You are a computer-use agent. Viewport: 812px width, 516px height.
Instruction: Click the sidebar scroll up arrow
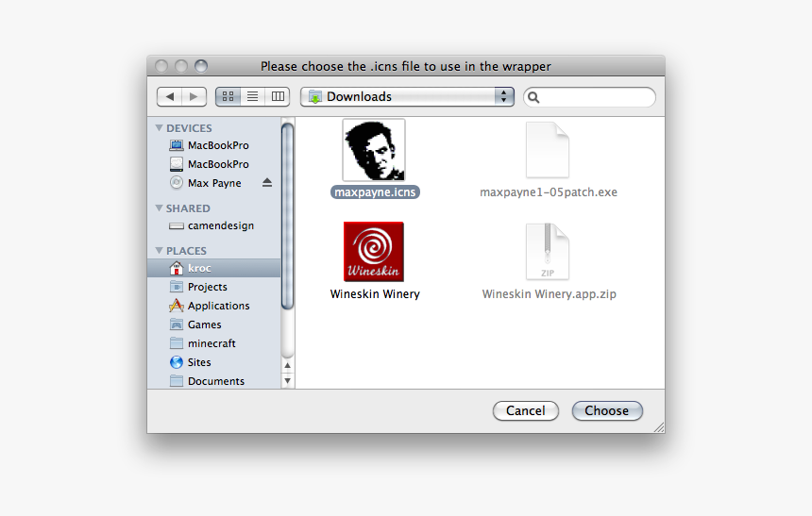[287, 365]
